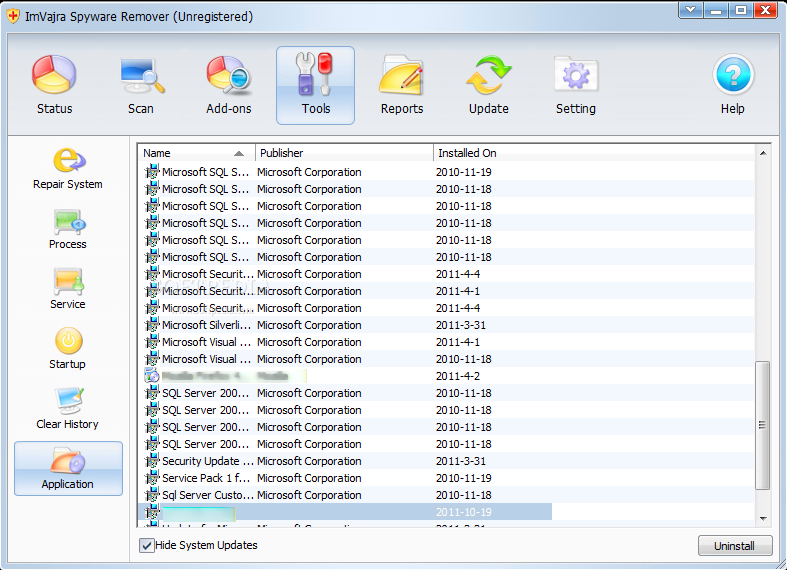This screenshot has height=570, width=787.
Task: Click the Firefox row's icon dated 2011-4-2
Action: tap(152, 376)
